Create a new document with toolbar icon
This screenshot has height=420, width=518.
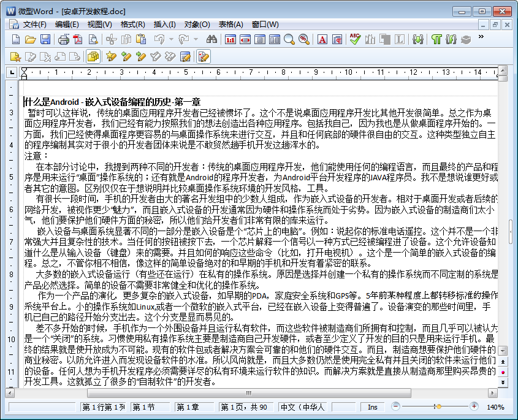pos(15,40)
